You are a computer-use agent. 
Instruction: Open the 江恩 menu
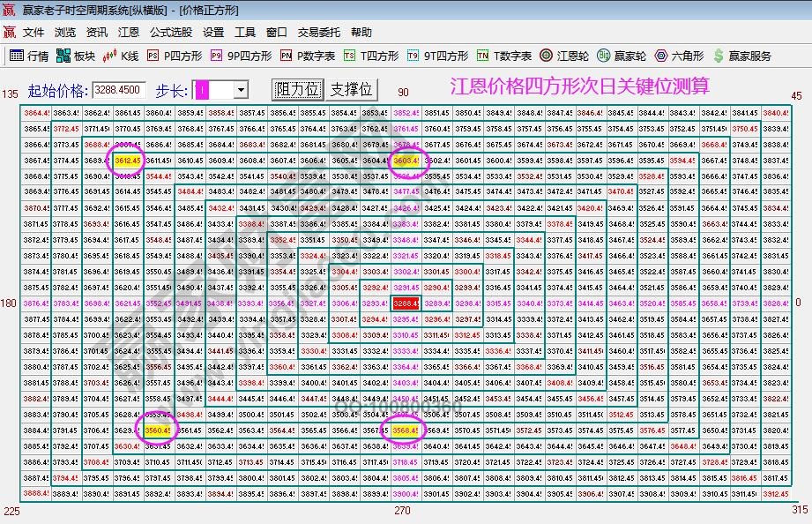pyautogui.click(x=128, y=32)
